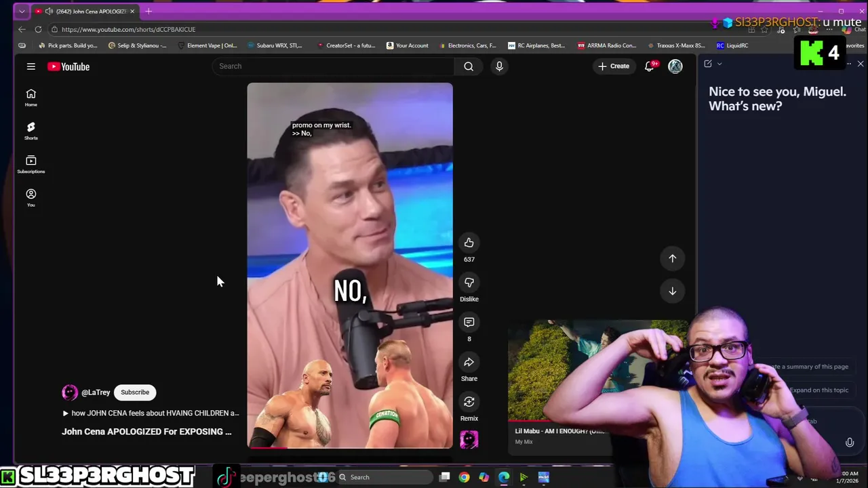Open the @LaTrey channel avatar
This screenshot has height=488, width=868.
70,392
